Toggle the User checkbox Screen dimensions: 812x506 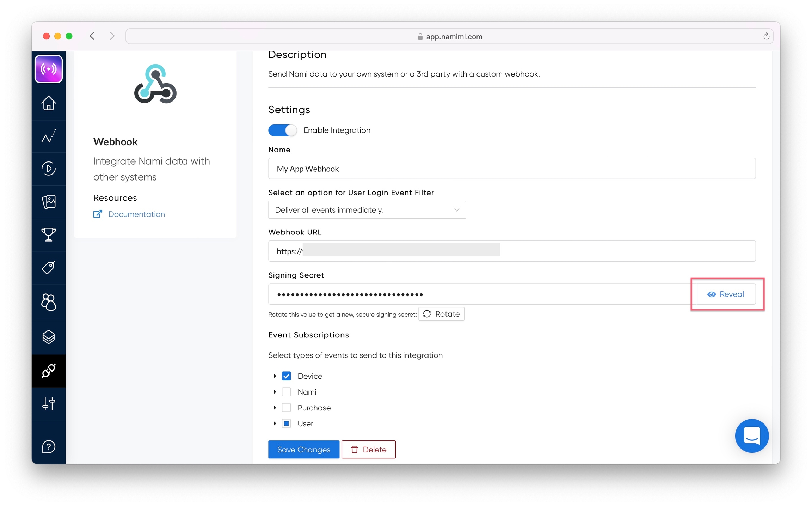(x=287, y=424)
